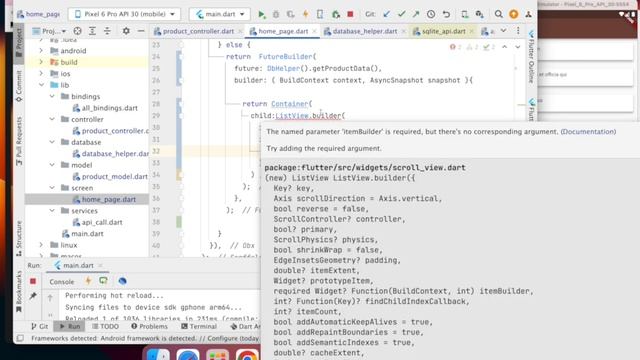This screenshot has height=360, width=640.
Task: Click scroll up arrow in Run console
Action: tap(50, 298)
